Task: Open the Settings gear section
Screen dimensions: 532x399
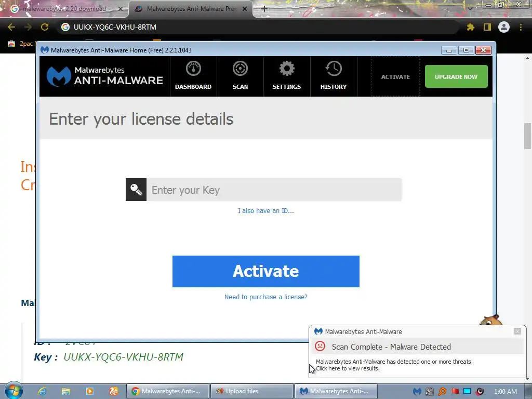Action: 287,76
